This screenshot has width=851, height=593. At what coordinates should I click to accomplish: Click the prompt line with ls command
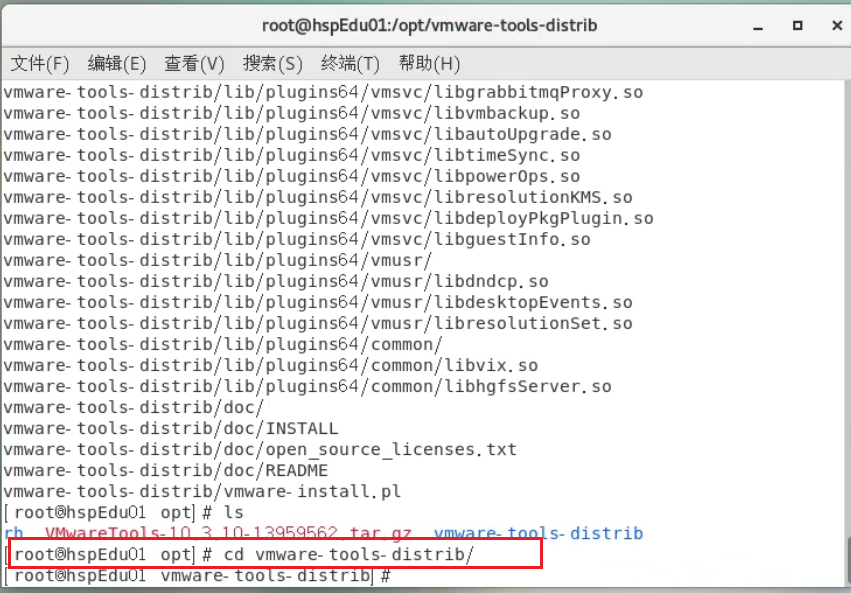click(x=123, y=513)
